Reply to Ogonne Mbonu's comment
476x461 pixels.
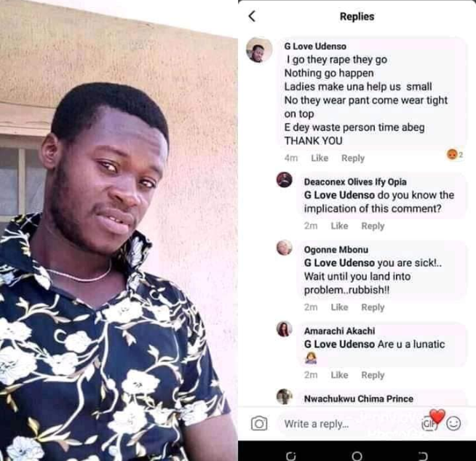coord(373,307)
